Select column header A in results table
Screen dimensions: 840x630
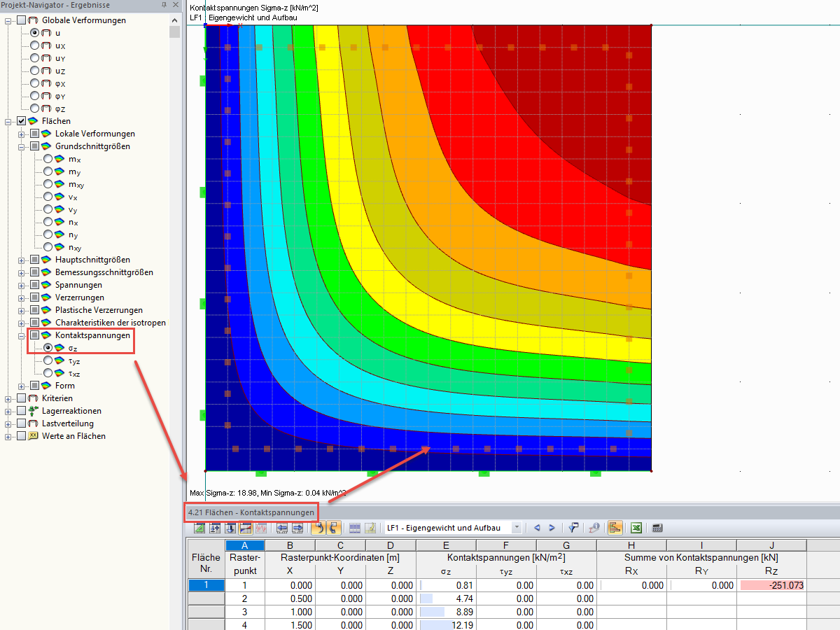245,545
